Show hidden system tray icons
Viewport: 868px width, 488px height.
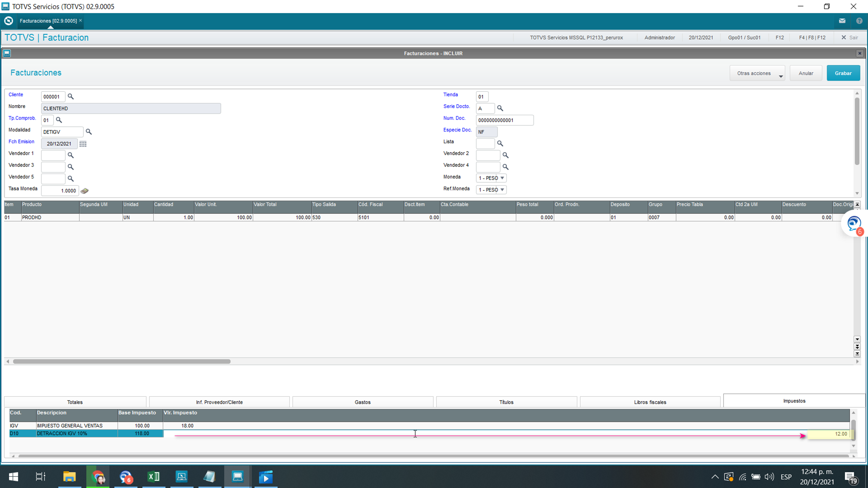[715, 476]
